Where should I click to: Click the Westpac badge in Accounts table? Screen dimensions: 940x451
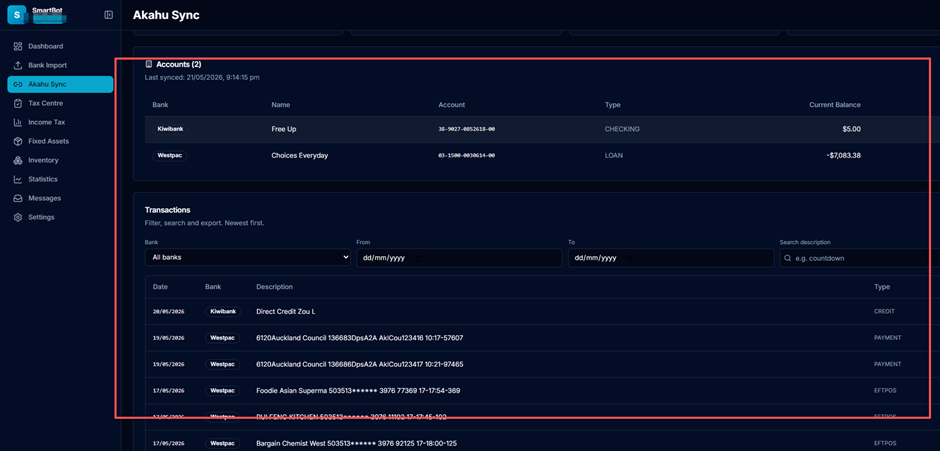(170, 155)
